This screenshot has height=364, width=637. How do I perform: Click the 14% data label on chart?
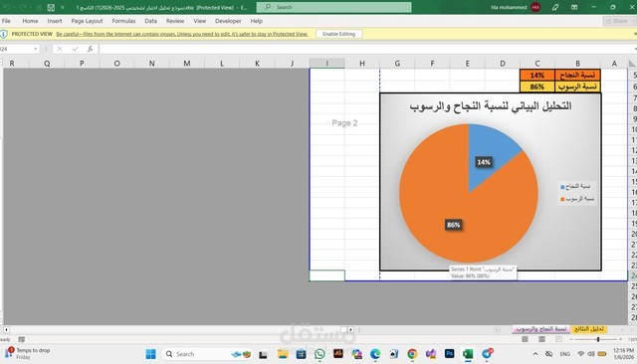(x=484, y=162)
